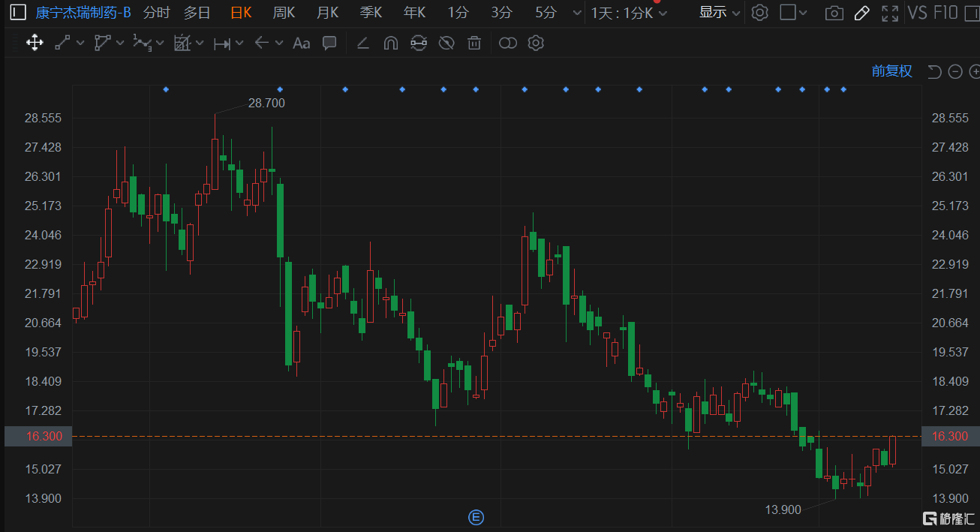The width and height of the screenshot is (980, 532).
Task: Click 前复权 price adjustment link
Action: pos(891,71)
